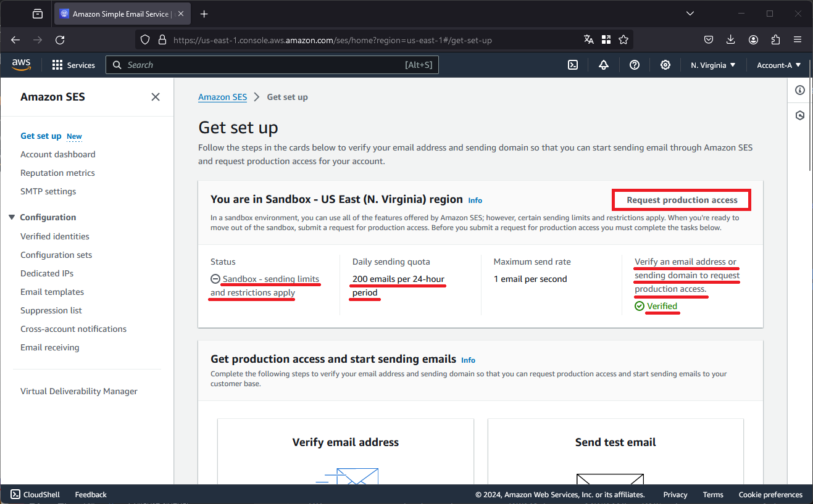Open the Firefox hamburger menu
Viewport: 813px width, 504px height.
(798, 39)
